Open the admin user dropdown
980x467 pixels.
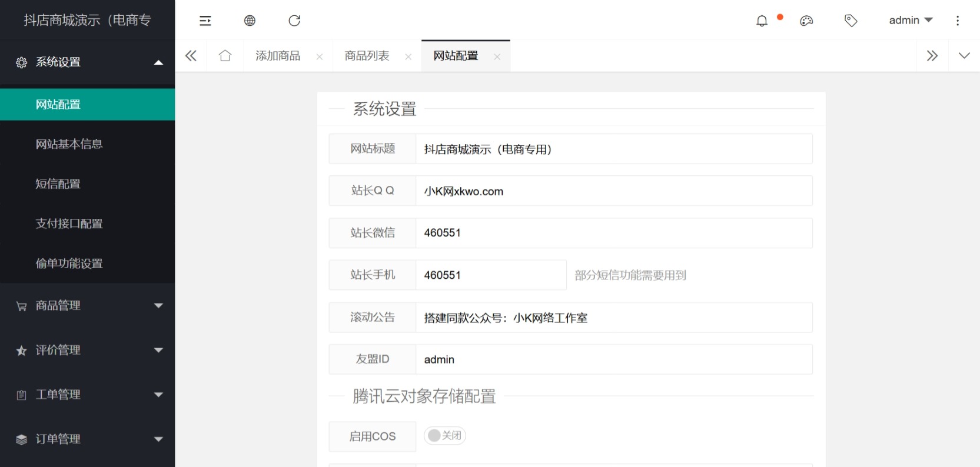tap(910, 21)
